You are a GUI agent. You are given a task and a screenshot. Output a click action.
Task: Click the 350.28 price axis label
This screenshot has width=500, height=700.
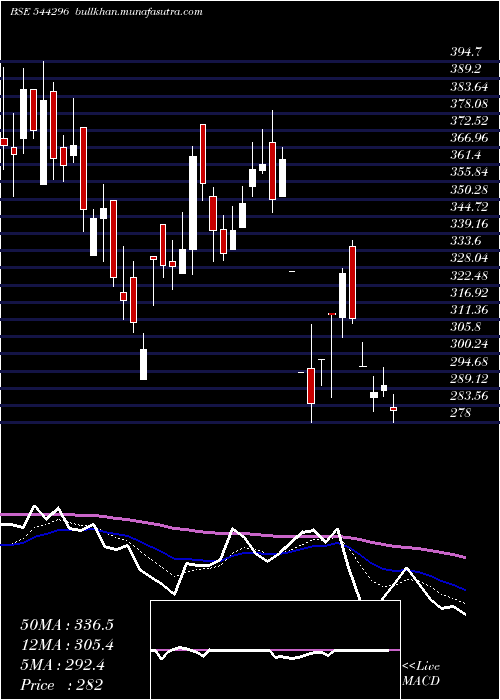point(469,189)
